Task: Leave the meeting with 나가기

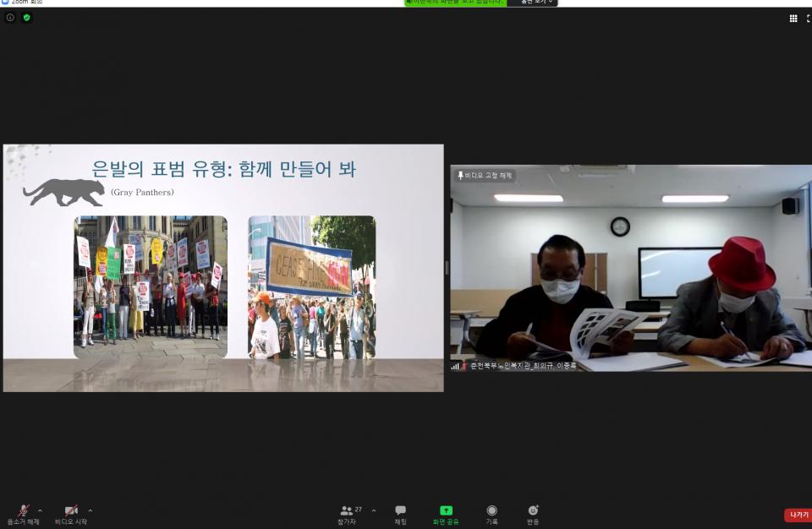Action: click(x=798, y=515)
